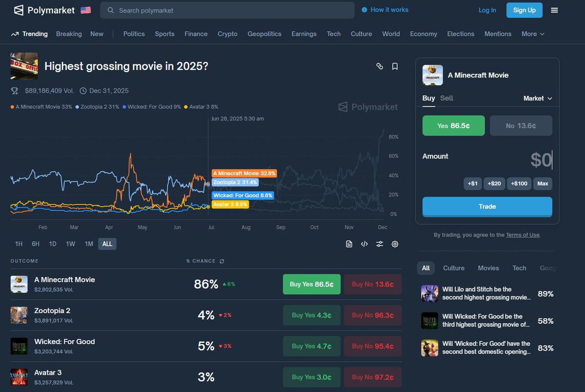Expand the More navigation dropdown
Viewport: 585px width, 392px height.
(533, 34)
